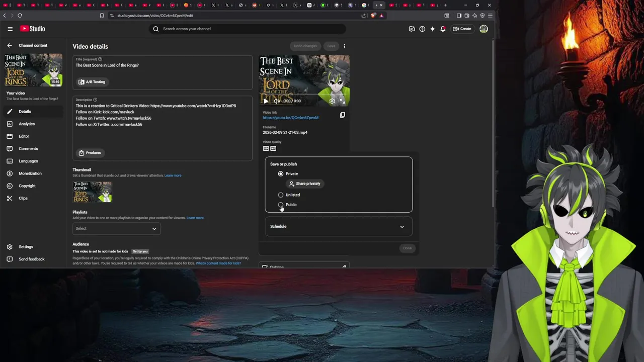644x362 pixels.
Task: Open the Analytics sidebar item
Action: point(33,124)
